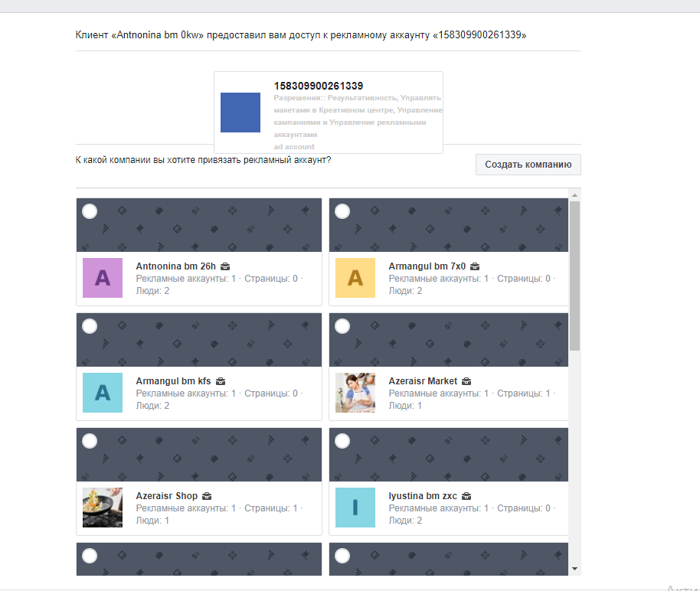
Task: Click briefcase icon beside Iyustina bm zxc
Action: (466, 496)
